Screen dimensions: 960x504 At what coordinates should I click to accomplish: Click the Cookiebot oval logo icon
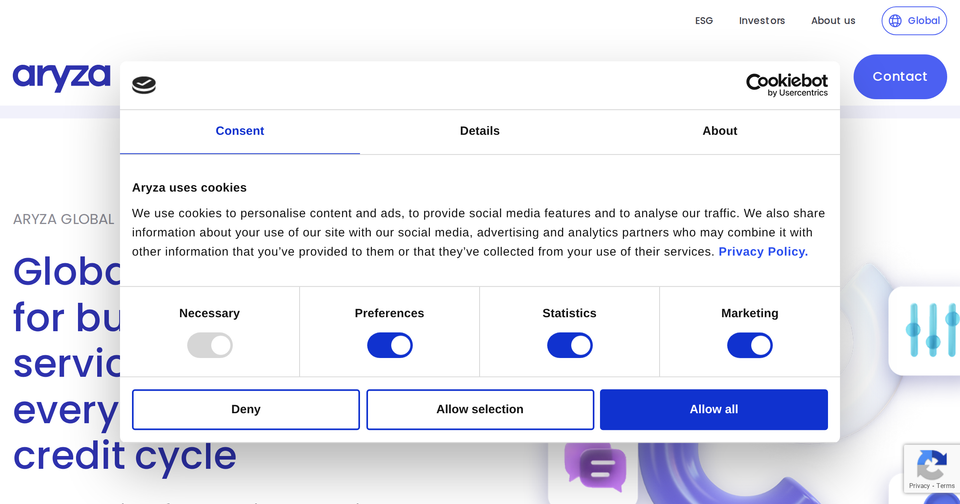[144, 86]
